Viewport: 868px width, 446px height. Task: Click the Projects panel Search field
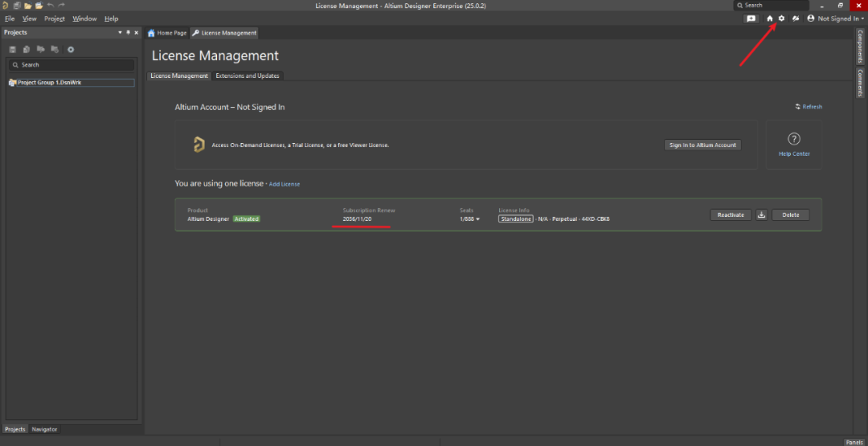coord(72,65)
